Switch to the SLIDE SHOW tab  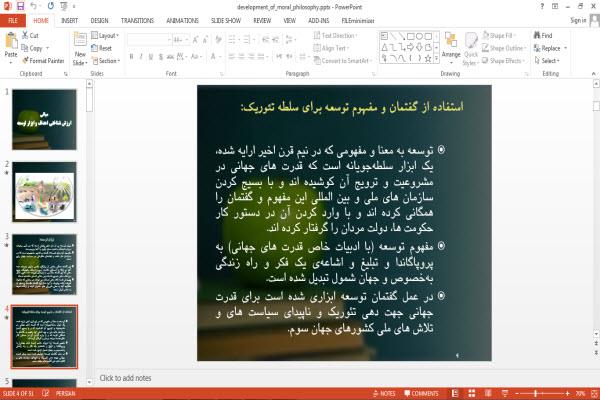point(226,21)
